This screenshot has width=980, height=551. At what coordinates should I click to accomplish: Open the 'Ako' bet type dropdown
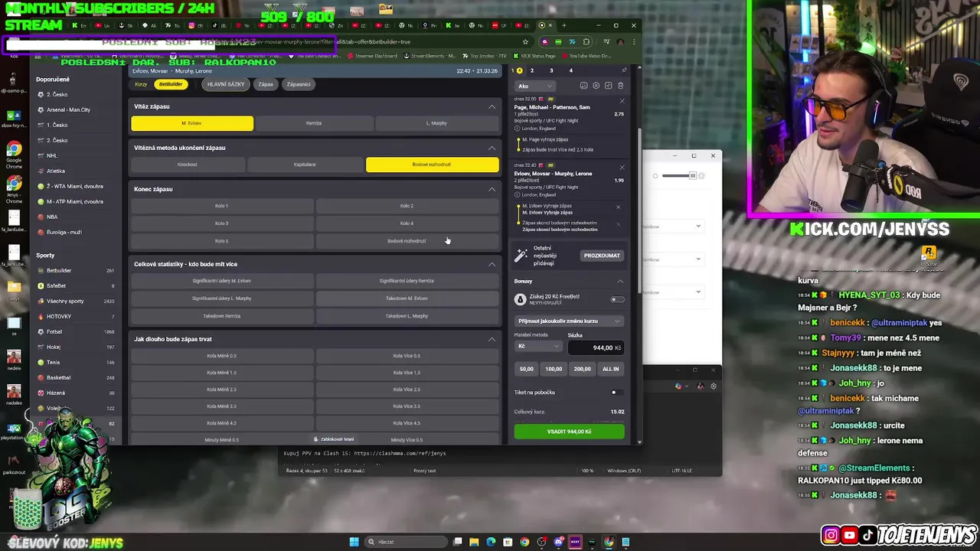(x=534, y=86)
